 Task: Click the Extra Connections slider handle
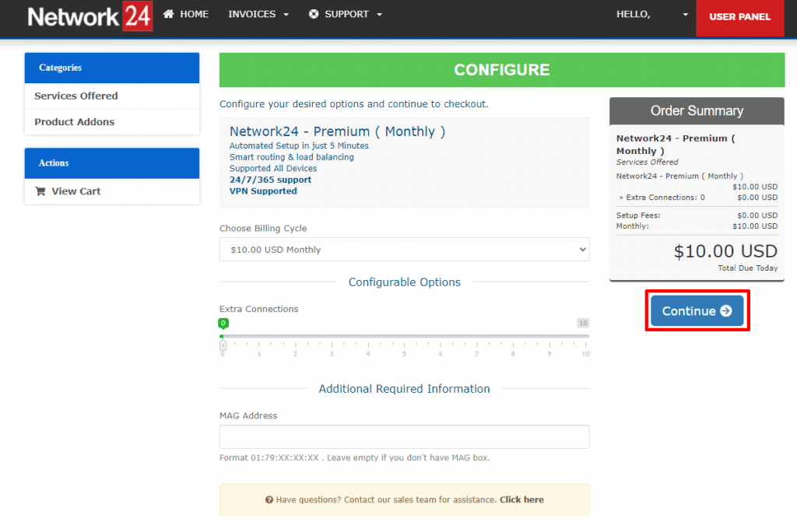coord(223,345)
